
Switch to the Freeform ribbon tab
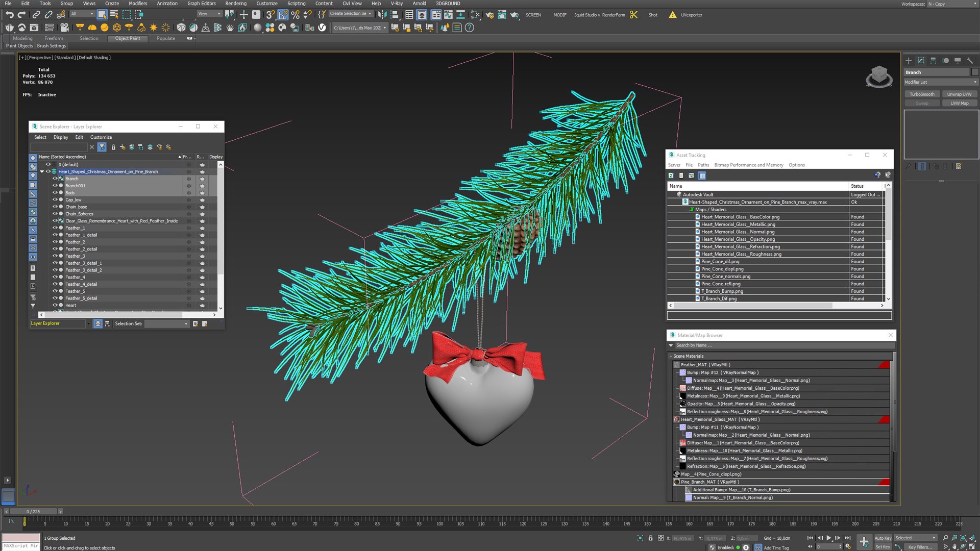54,38
